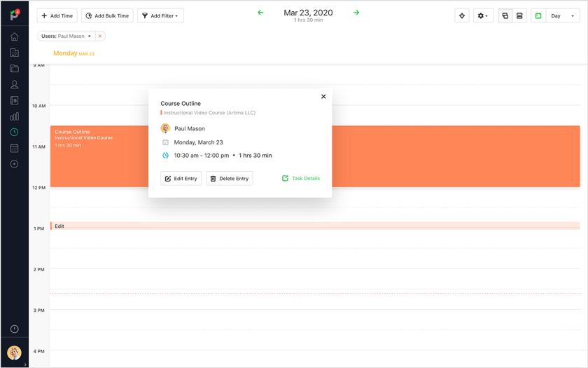Click the plus circle icon in sidebar

(14, 164)
